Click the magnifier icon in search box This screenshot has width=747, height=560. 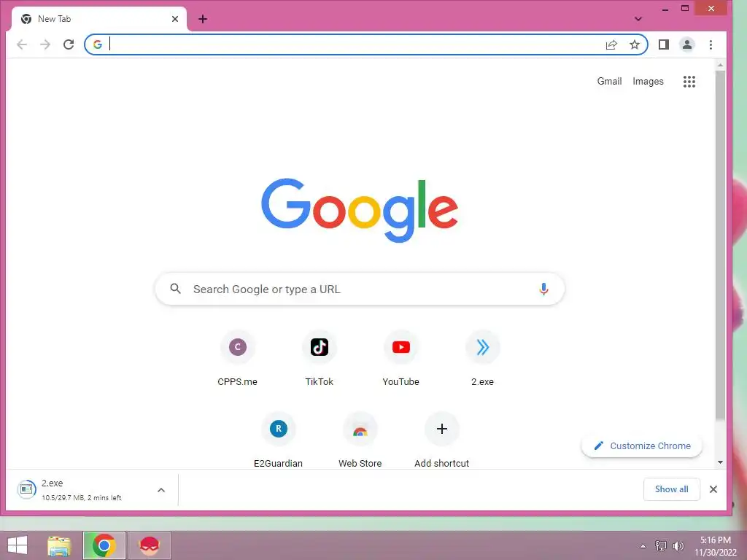click(175, 289)
